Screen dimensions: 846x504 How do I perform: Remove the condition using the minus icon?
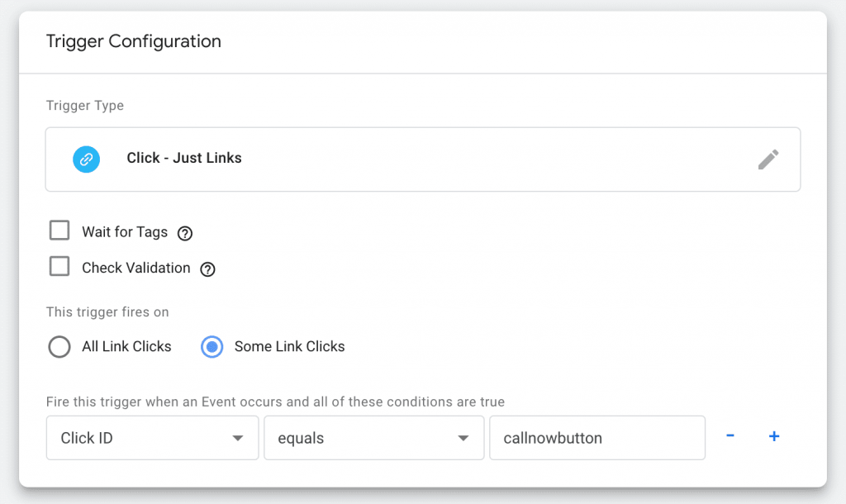tap(730, 436)
